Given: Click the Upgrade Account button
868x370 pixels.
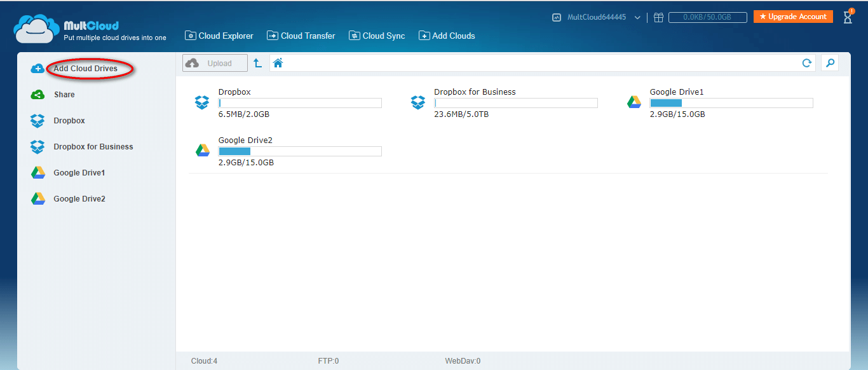Looking at the screenshot, I should (793, 17).
